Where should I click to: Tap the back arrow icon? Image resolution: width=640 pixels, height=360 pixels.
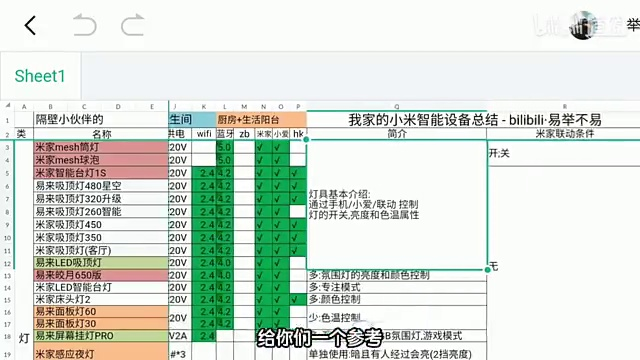(31, 25)
